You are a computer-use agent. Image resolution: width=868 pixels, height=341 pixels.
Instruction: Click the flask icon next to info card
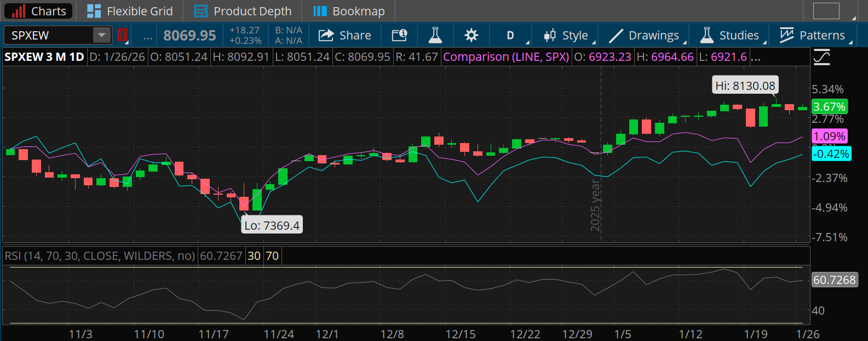click(435, 36)
